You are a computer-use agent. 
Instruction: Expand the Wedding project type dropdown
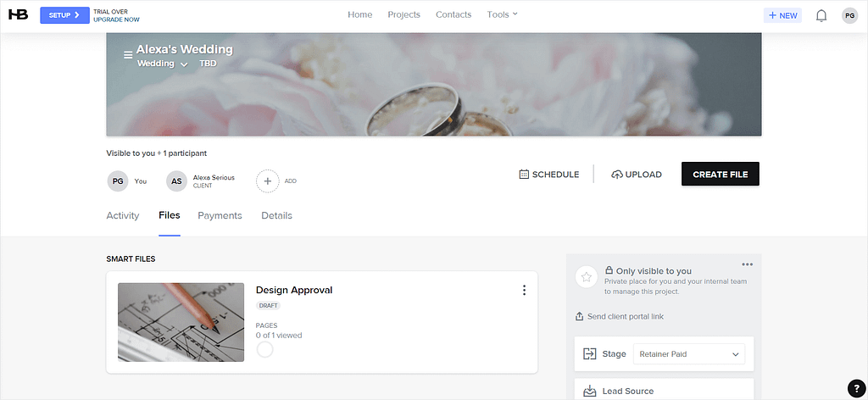[184, 64]
